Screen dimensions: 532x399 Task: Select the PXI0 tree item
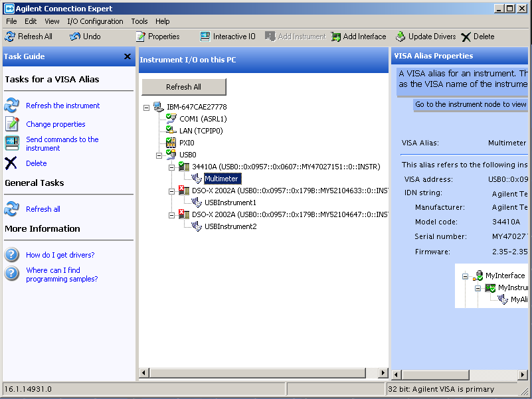[187, 143]
